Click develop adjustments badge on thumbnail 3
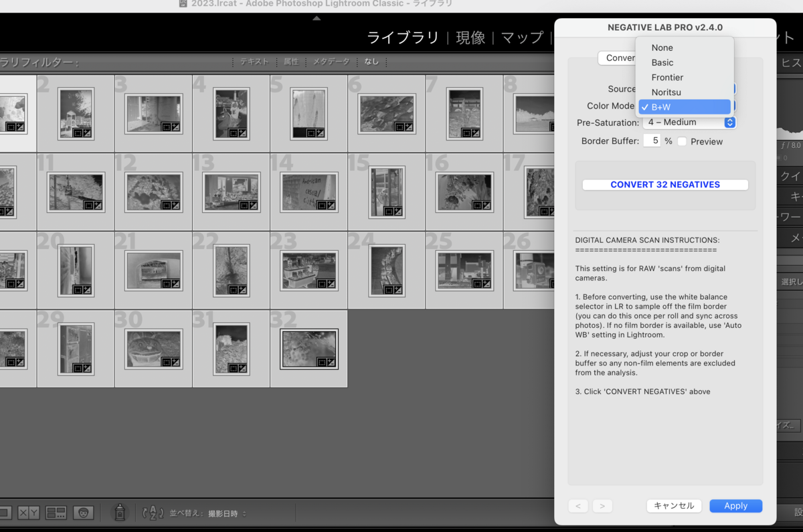 [175, 126]
